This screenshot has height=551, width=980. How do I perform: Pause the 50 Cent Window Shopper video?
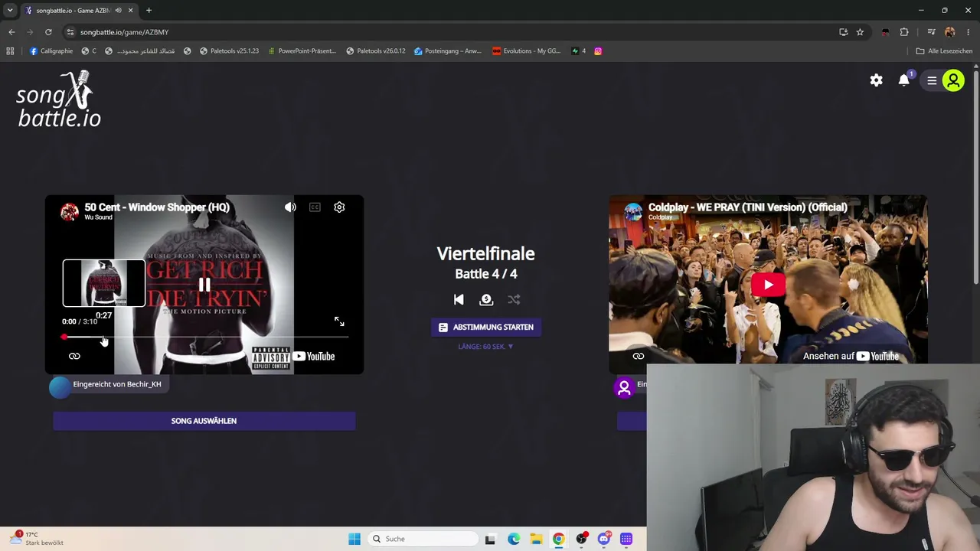(204, 285)
